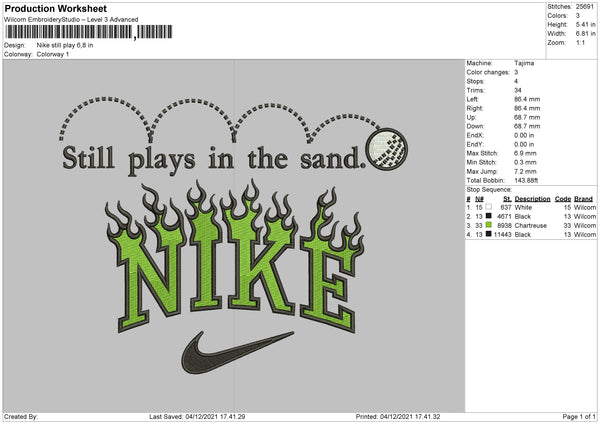Click the 'Page 1 of 1' footer text
This screenshot has height=424, width=600.
pyautogui.click(x=579, y=416)
